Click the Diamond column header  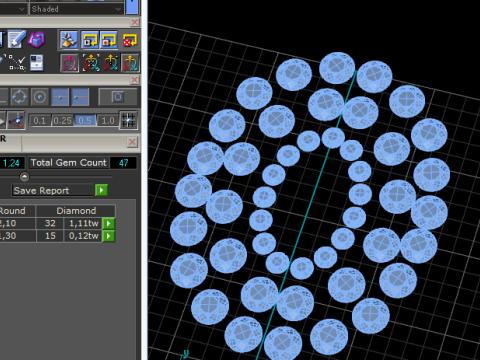coord(76,211)
